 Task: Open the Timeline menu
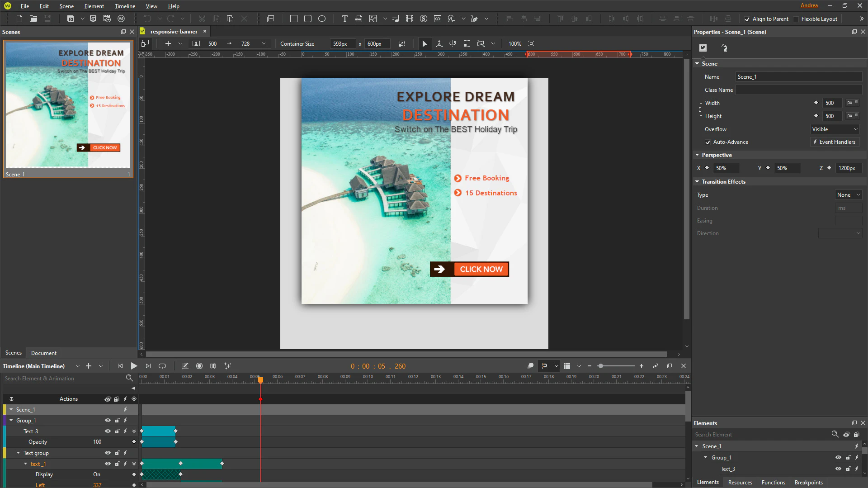pyautogui.click(x=124, y=6)
